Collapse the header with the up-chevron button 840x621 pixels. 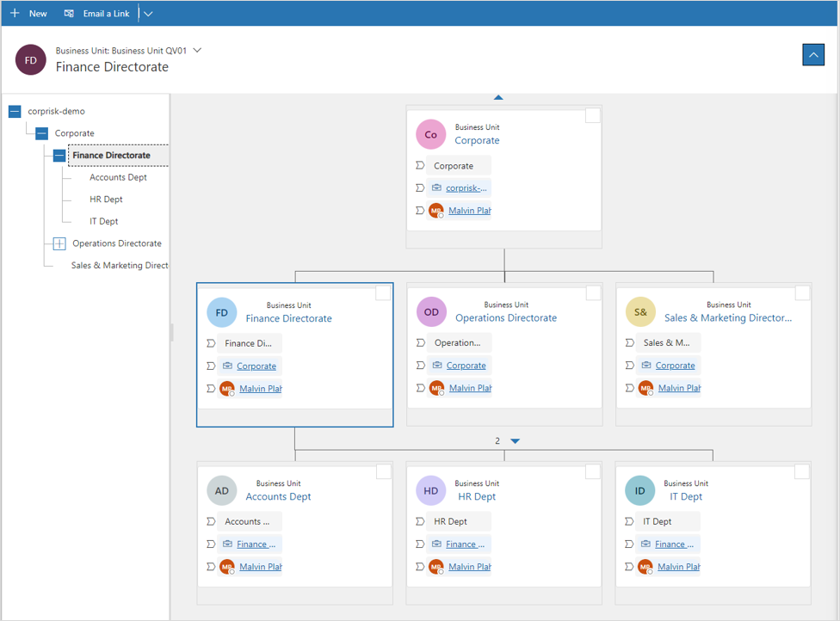coord(813,54)
